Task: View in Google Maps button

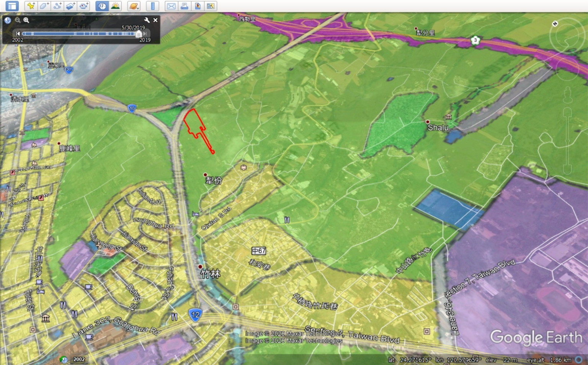Action: (x=211, y=6)
